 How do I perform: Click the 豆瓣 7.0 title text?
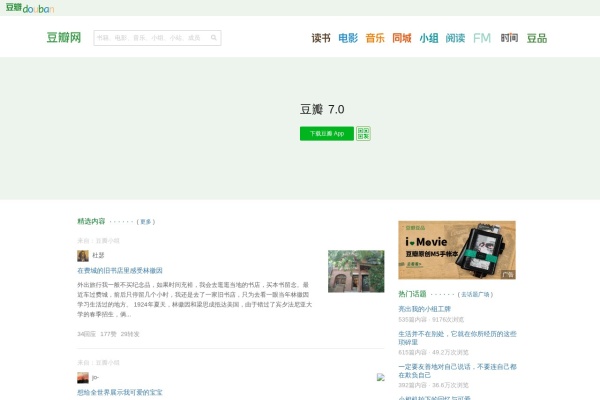tap(322, 109)
